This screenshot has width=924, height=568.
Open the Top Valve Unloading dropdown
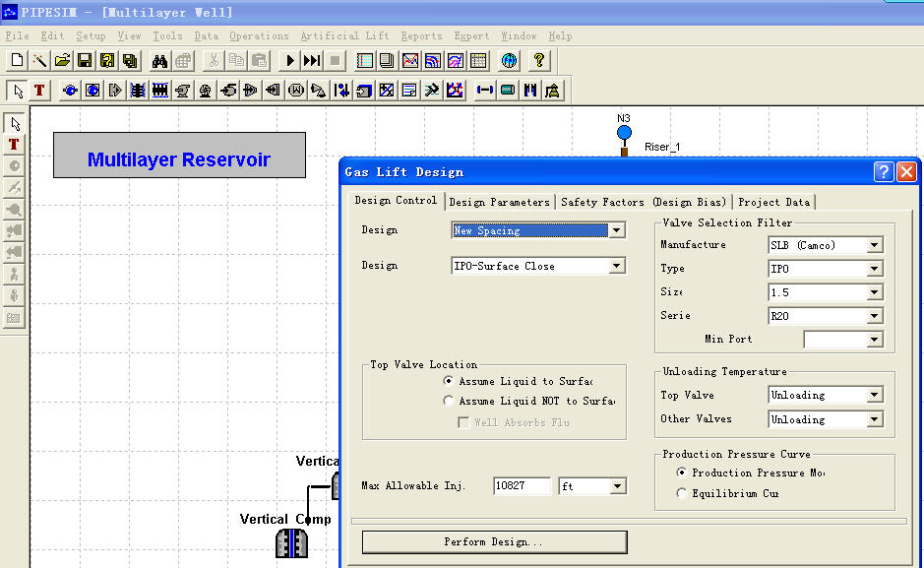[x=875, y=395]
